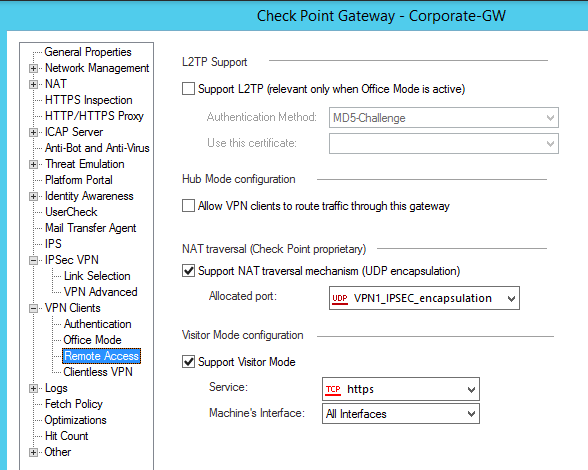Open the Allocated port dropdown
The width and height of the screenshot is (588, 470).
(424, 298)
